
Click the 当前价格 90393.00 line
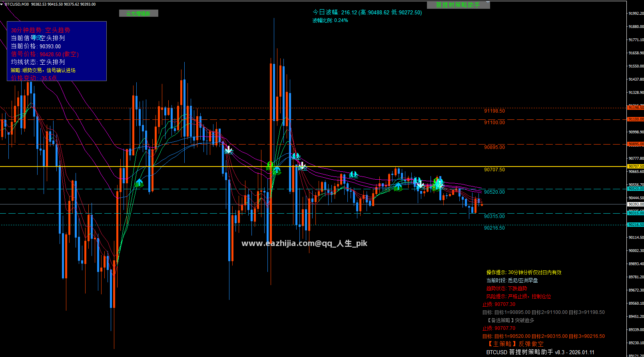[36, 46]
